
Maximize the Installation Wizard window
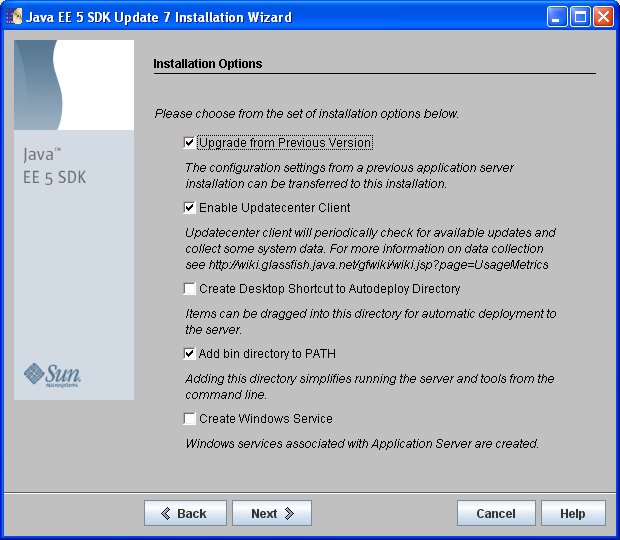coord(580,17)
